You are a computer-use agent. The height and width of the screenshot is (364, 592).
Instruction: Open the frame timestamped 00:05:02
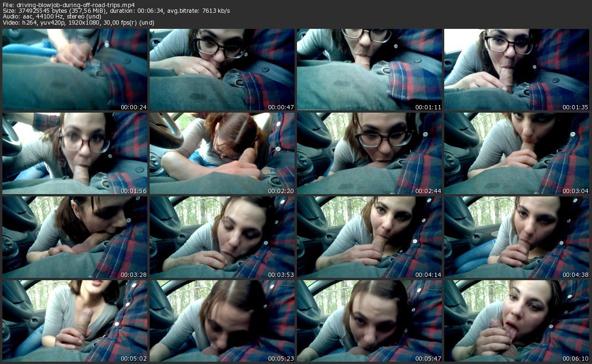coord(75,321)
